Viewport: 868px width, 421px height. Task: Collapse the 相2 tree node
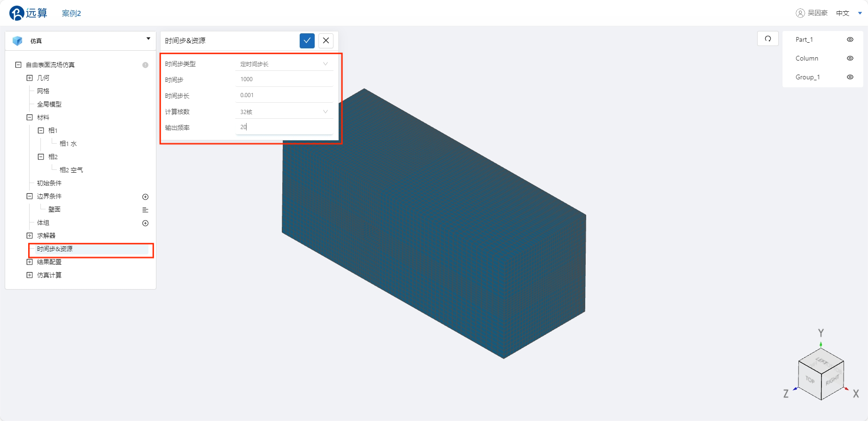[x=41, y=157]
